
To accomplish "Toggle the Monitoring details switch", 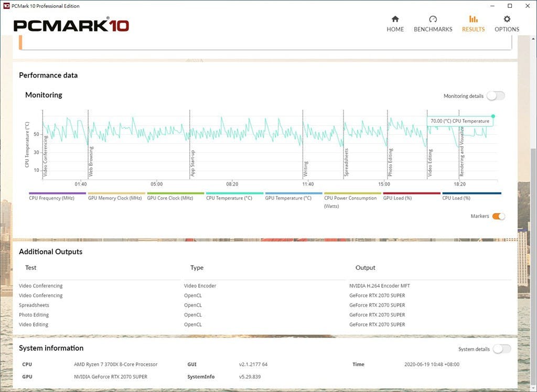I will pos(496,96).
